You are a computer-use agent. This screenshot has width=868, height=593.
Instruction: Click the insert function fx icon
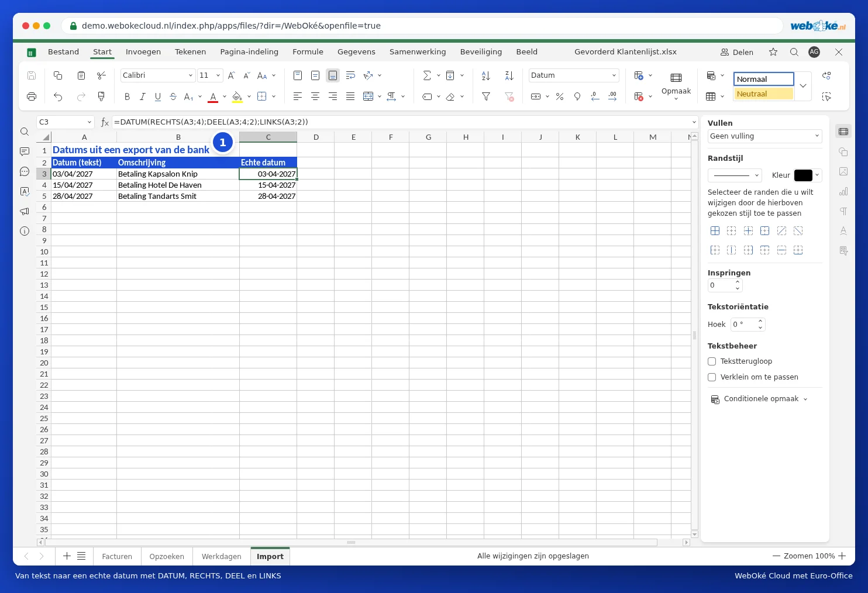pyautogui.click(x=105, y=122)
